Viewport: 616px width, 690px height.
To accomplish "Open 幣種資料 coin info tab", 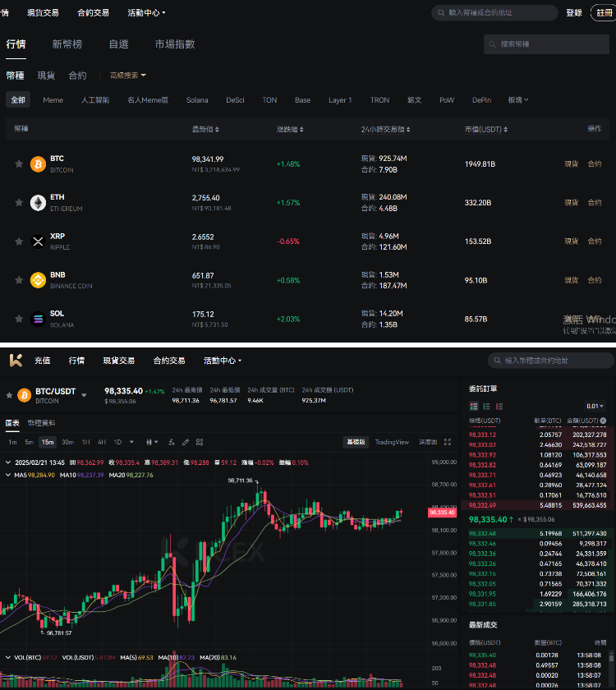I will (x=41, y=423).
